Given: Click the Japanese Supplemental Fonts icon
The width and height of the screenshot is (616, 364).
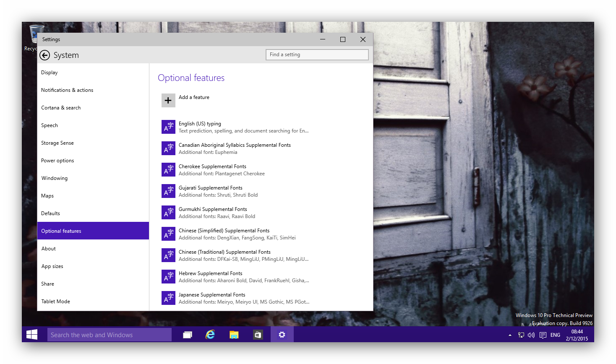Looking at the screenshot, I should (x=168, y=298).
